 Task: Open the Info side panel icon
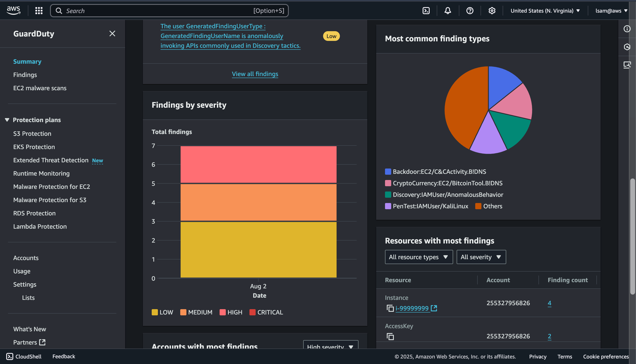click(627, 29)
